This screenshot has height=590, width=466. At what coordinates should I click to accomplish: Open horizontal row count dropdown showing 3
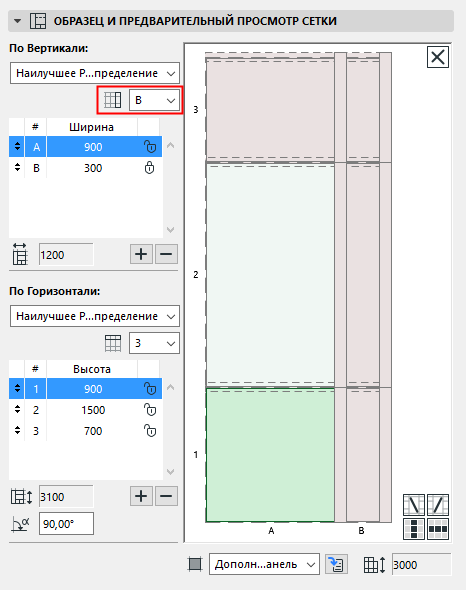click(x=154, y=343)
